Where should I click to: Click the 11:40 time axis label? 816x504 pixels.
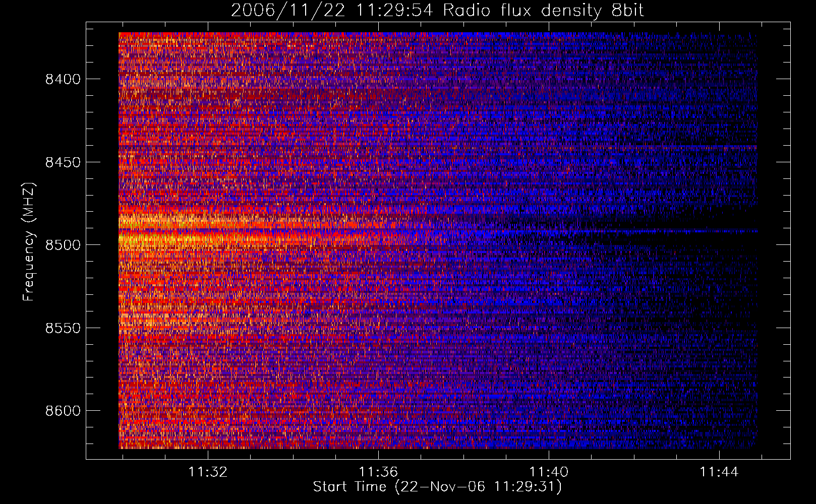(549, 472)
